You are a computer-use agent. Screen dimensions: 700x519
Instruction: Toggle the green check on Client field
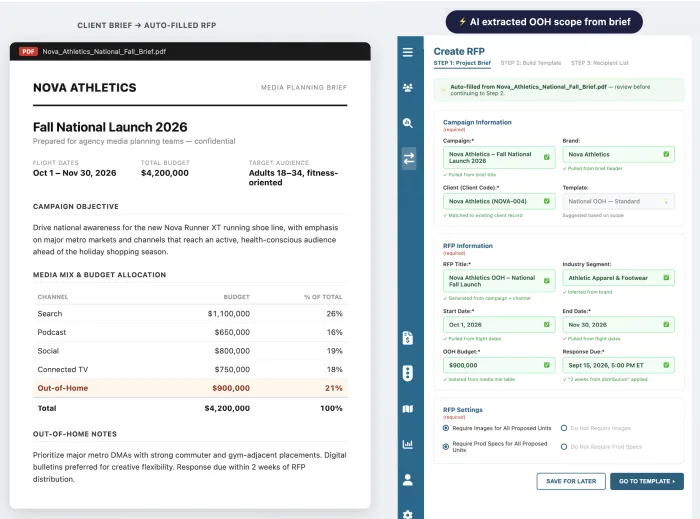[546, 201]
